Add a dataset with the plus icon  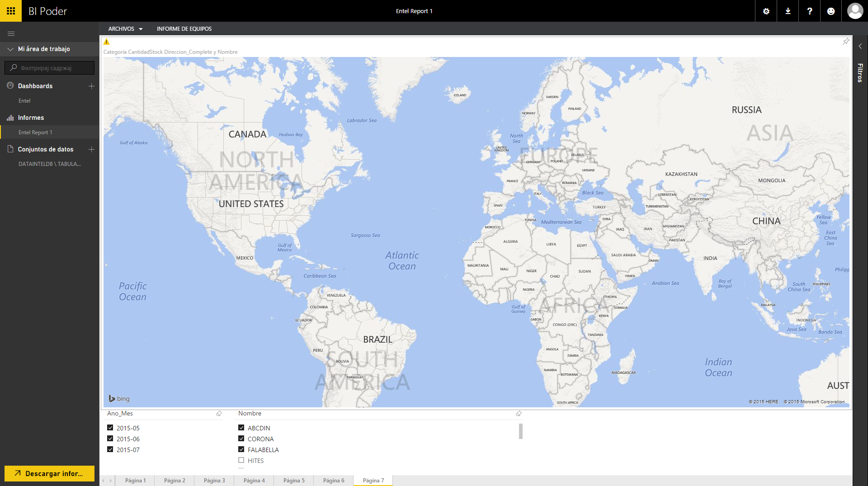tap(91, 149)
